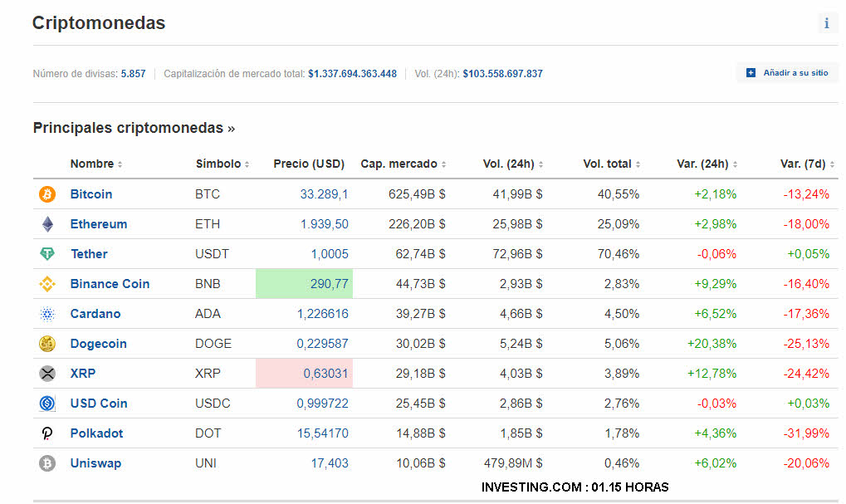The image size is (846, 504).
Task: Sort by Var. (24h) column arrows
Action: point(735,164)
